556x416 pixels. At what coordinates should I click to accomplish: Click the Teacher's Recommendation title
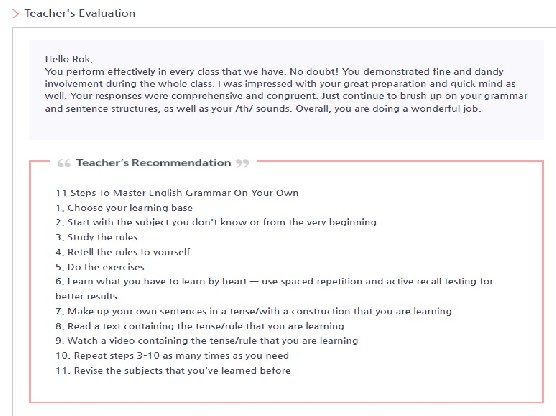[x=154, y=163]
